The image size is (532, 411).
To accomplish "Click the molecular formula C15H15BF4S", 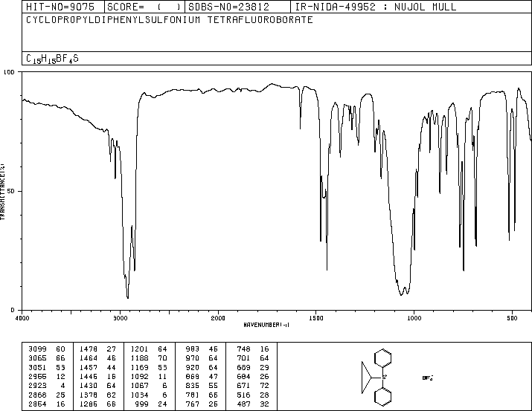I will coord(52,59).
